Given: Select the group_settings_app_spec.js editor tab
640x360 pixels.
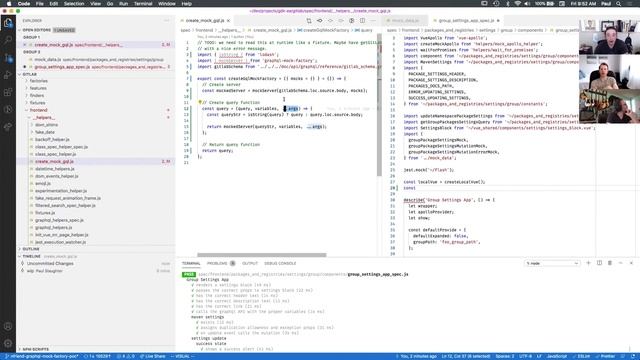Looking at the screenshot, I should coord(466,20).
